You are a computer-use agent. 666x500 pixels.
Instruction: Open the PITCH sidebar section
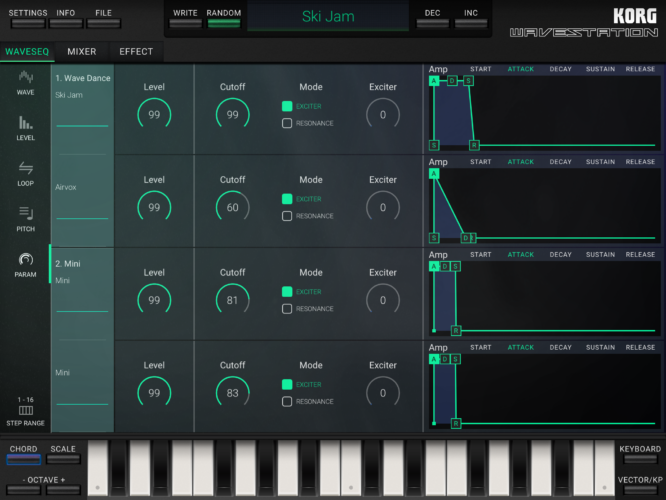[25, 219]
